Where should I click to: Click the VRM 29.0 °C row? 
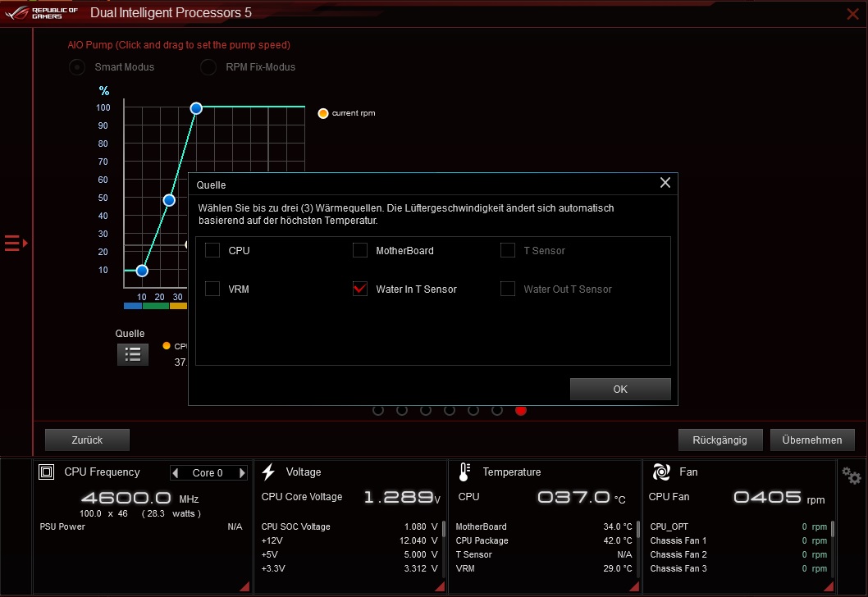pyautogui.click(x=544, y=568)
